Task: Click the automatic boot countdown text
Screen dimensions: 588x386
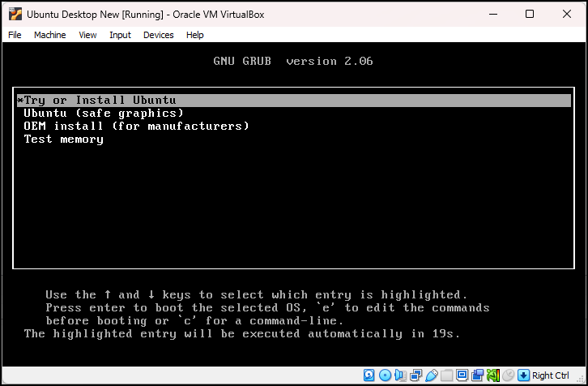Action: pos(242,333)
